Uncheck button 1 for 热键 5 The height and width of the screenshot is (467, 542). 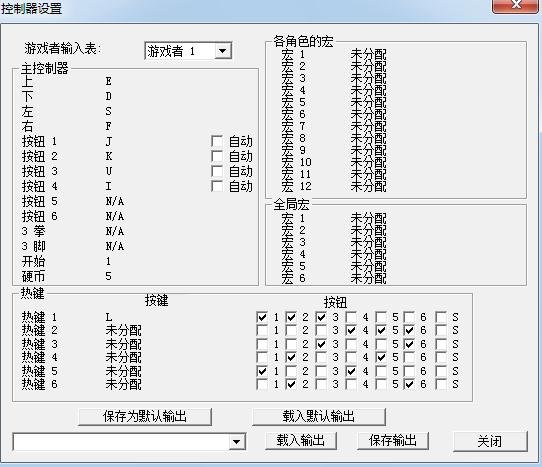262,371
